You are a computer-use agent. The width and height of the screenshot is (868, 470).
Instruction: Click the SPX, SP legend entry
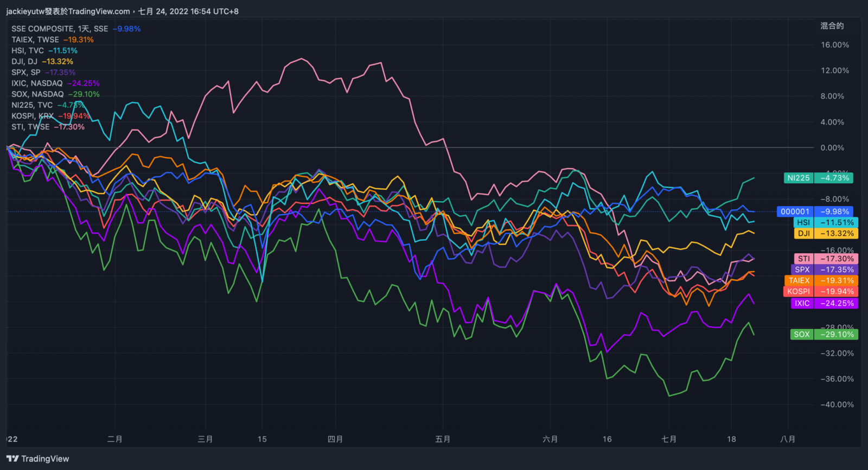pos(26,73)
